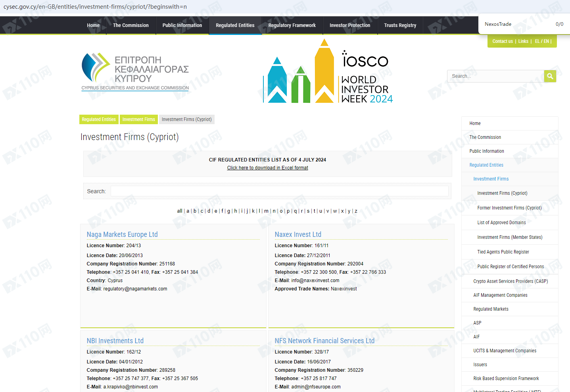Click the top-right site Search box
The width and height of the screenshot is (570, 392).
[x=495, y=76]
